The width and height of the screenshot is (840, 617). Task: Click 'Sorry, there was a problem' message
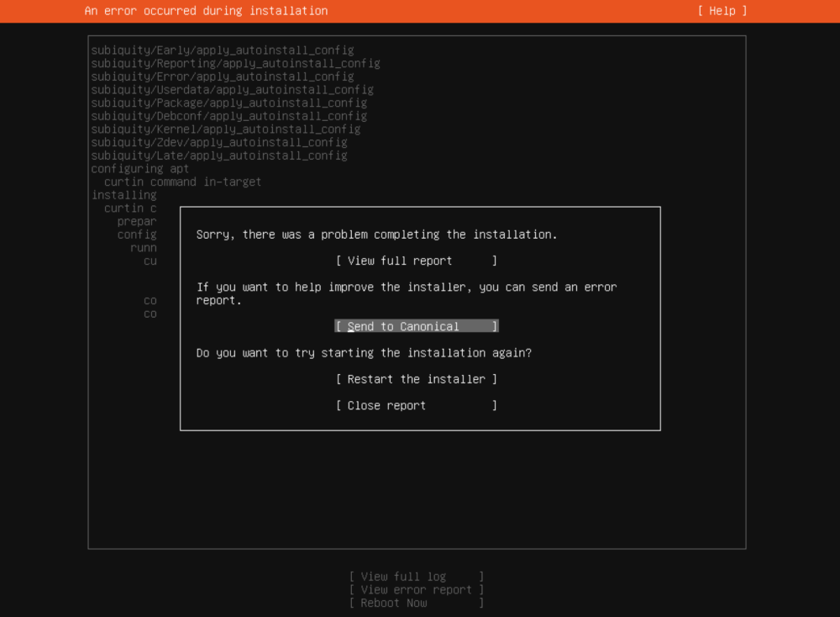pyautogui.click(x=376, y=235)
